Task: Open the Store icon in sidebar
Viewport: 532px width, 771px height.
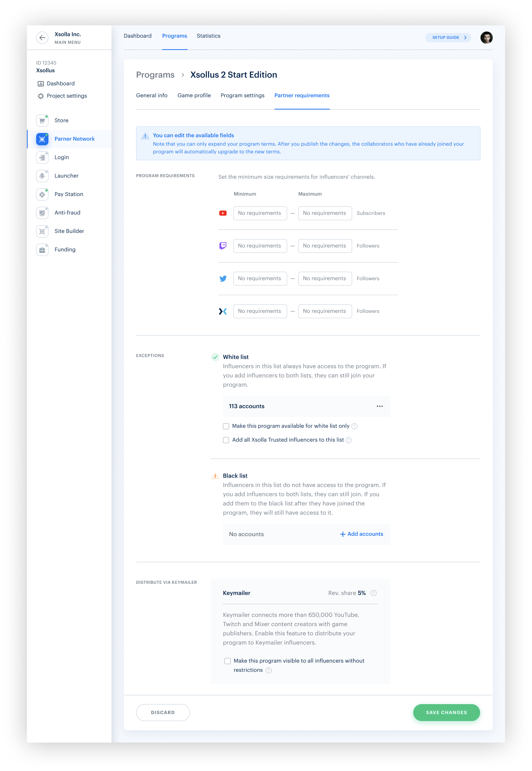Action: click(42, 120)
